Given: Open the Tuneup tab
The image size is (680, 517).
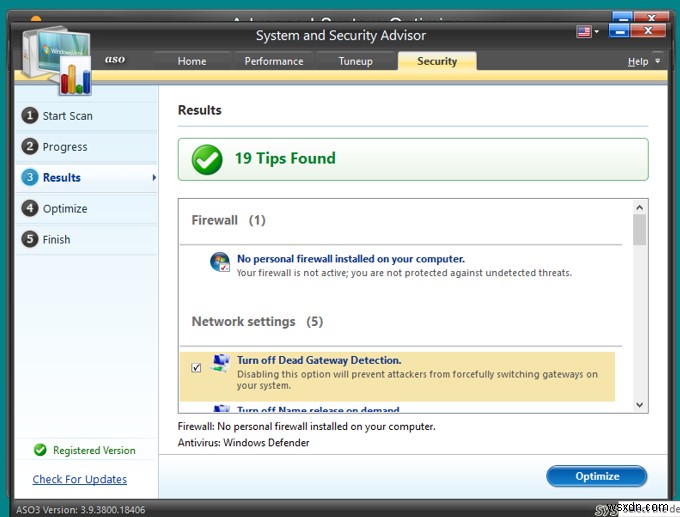Looking at the screenshot, I should 355,61.
